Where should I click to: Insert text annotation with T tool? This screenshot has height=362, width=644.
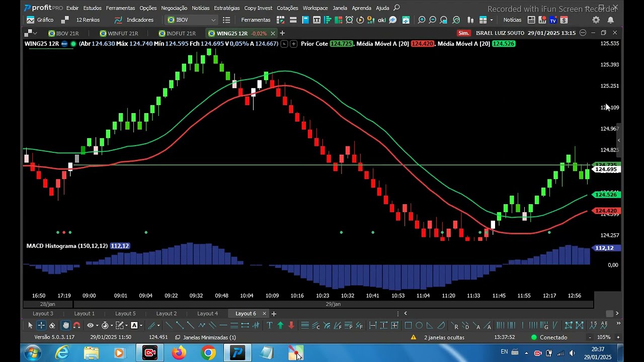pos(269,325)
